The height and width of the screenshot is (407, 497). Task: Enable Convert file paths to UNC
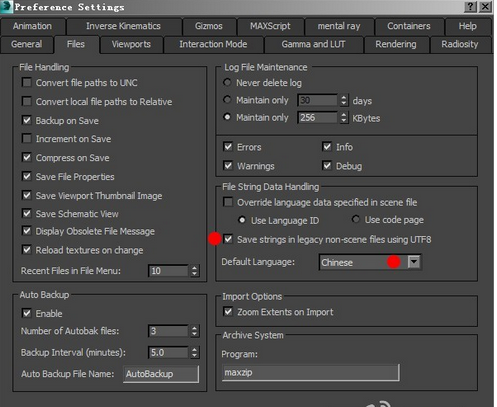pos(27,82)
